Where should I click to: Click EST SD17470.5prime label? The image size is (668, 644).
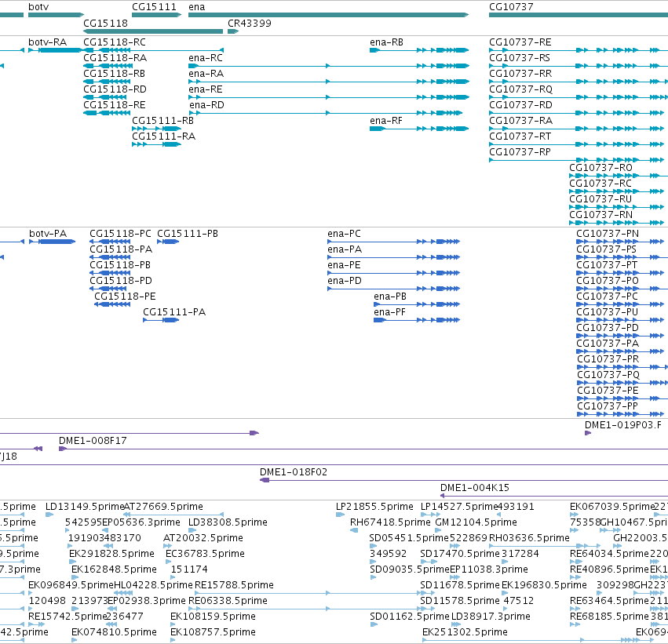click(460, 554)
